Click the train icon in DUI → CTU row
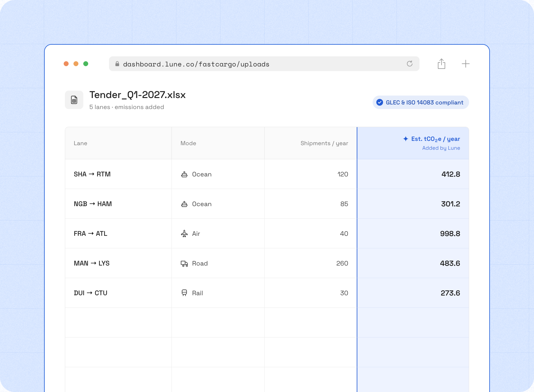This screenshot has height=392, width=534. point(184,293)
